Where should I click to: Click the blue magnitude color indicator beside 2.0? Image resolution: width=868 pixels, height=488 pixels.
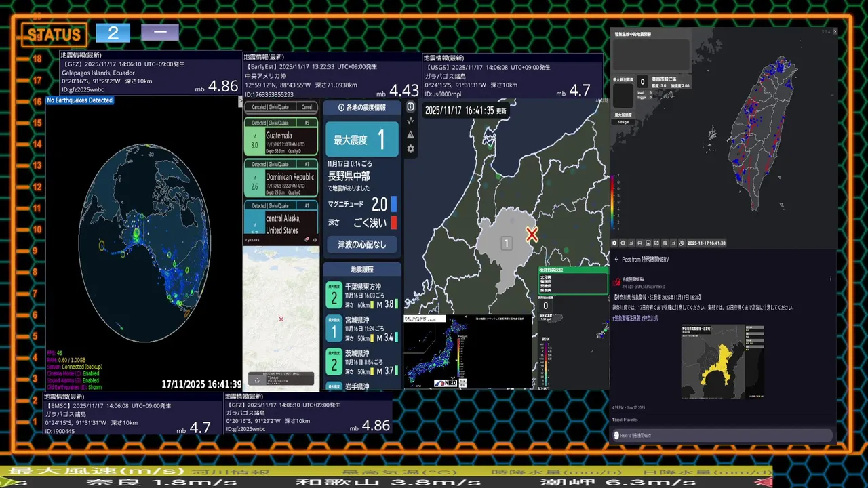pyautogui.click(x=393, y=204)
